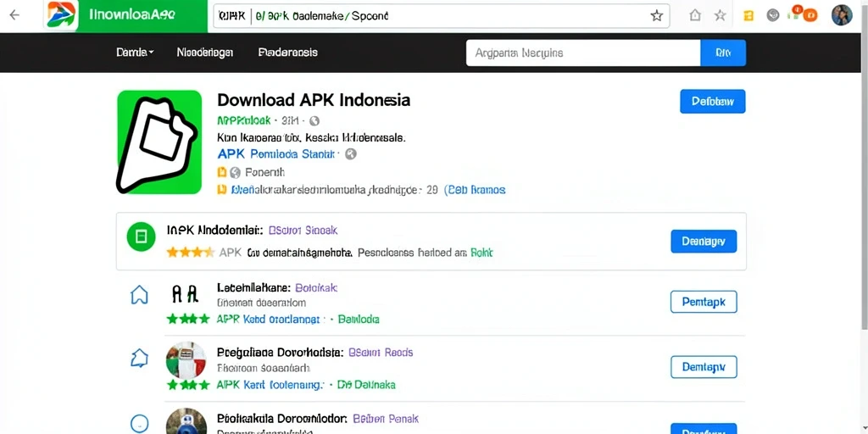This screenshot has width=868, height=434.
Task: Click the home icon in Laternilatkane row
Action: [x=139, y=295]
